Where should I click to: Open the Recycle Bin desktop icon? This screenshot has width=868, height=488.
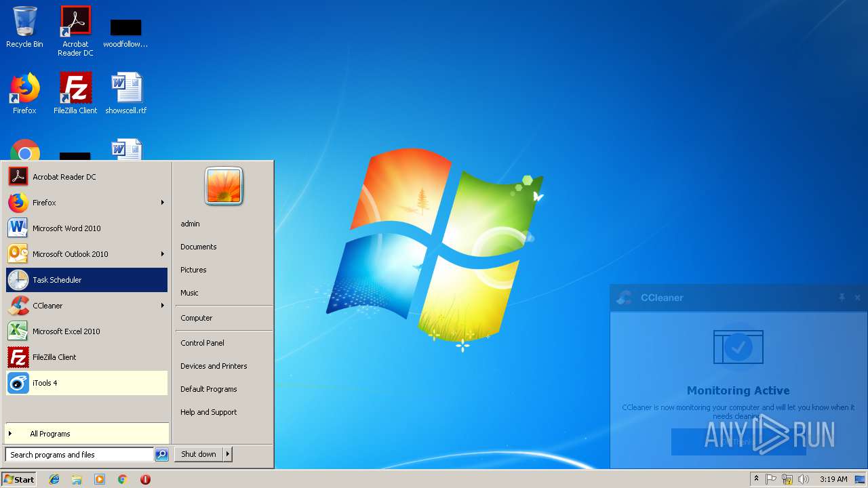[x=24, y=28]
